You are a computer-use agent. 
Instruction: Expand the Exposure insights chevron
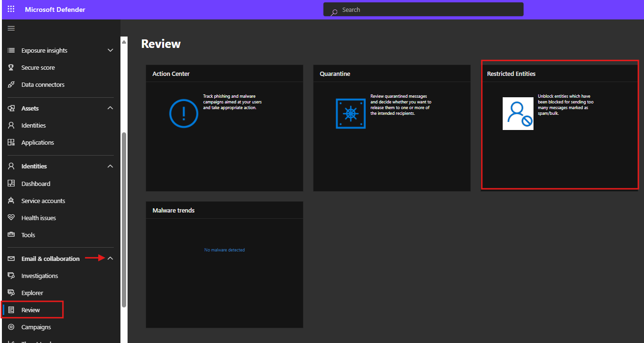(110, 50)
